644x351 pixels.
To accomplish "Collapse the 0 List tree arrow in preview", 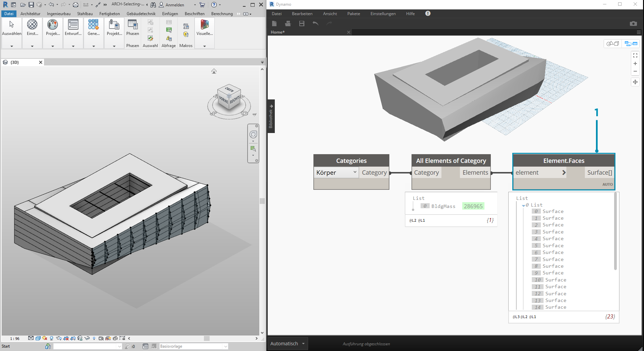I will pyautogui.click(x=523, y=205).
